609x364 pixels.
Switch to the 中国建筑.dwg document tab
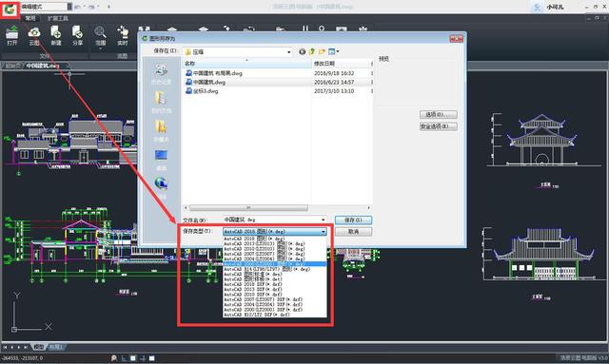tap(46, 66)
